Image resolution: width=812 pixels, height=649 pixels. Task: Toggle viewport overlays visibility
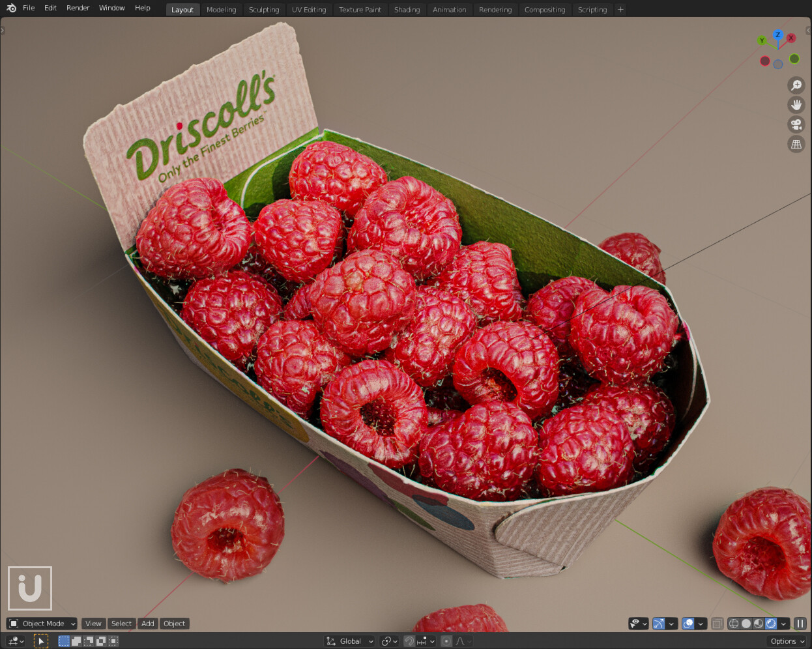click(689, 624)
